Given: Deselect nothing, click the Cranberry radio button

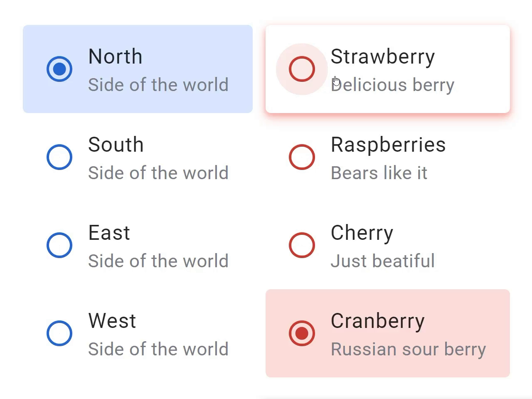Looking at the screenshot, I should (x=302, y=333).
